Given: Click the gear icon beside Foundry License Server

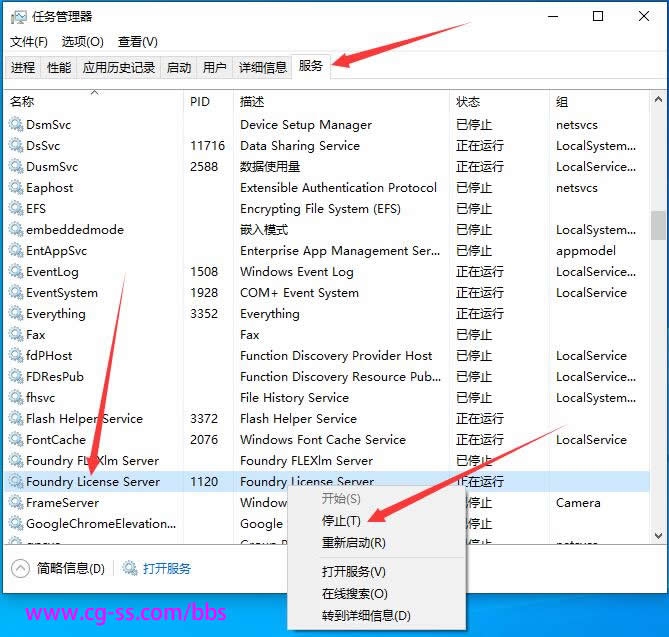Looking at the screenshot, I should tap(15, 482).
